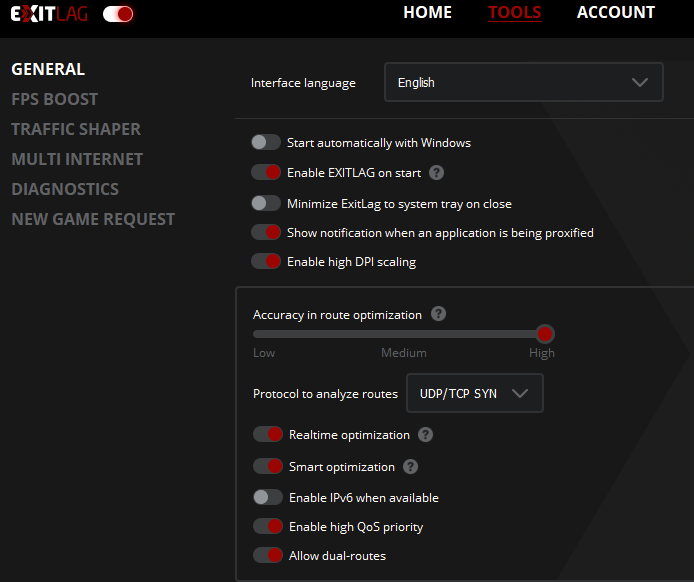This screenshot has width=694, height=582.
Task: Select the TOOLS tab
Action: pyautogui.click(x=514, y=12)
